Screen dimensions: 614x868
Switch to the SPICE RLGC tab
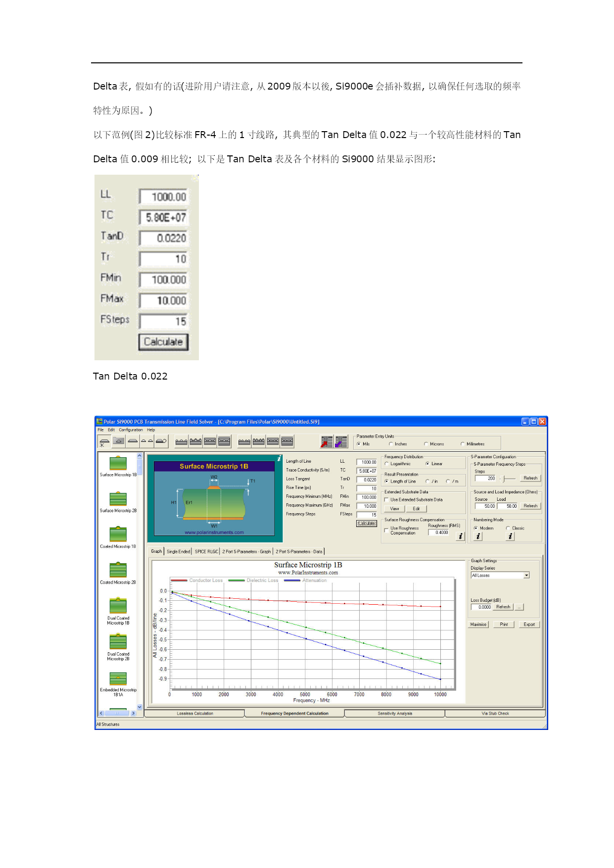pyautogui.click(x=206, y=551)
